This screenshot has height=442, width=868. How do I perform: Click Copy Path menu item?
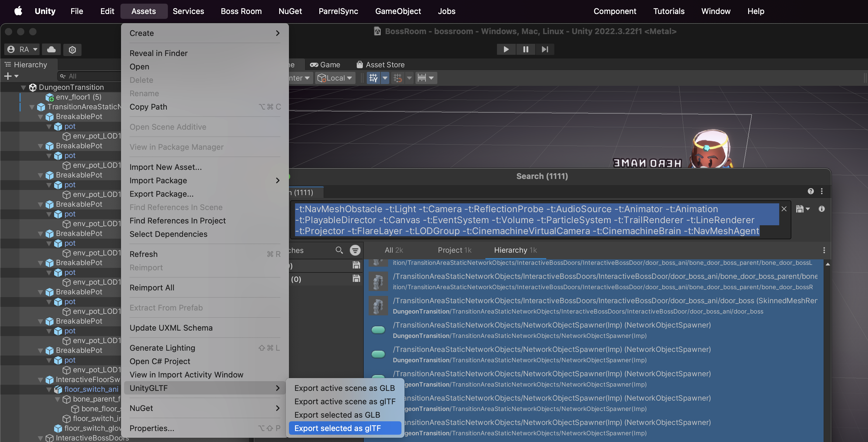[x=205, y=107]
